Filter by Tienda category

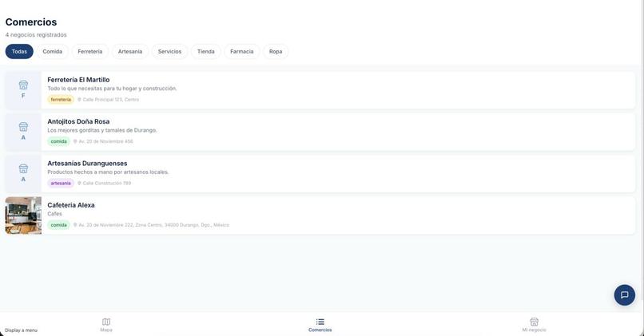coord(206,51)
